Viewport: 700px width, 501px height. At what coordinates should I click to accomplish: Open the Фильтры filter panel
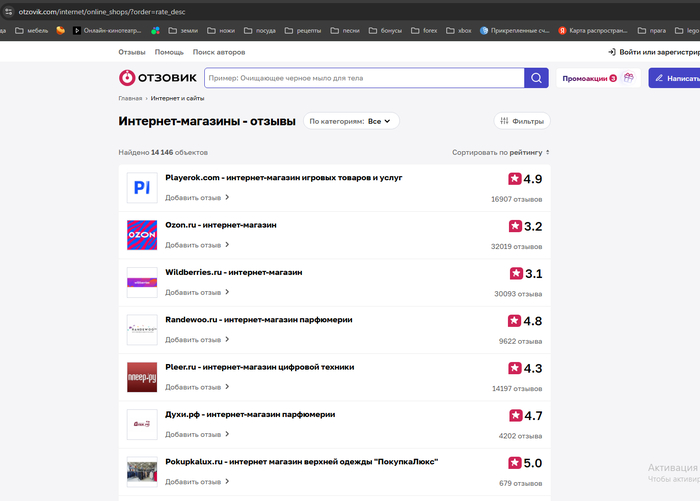click(521, 121)
